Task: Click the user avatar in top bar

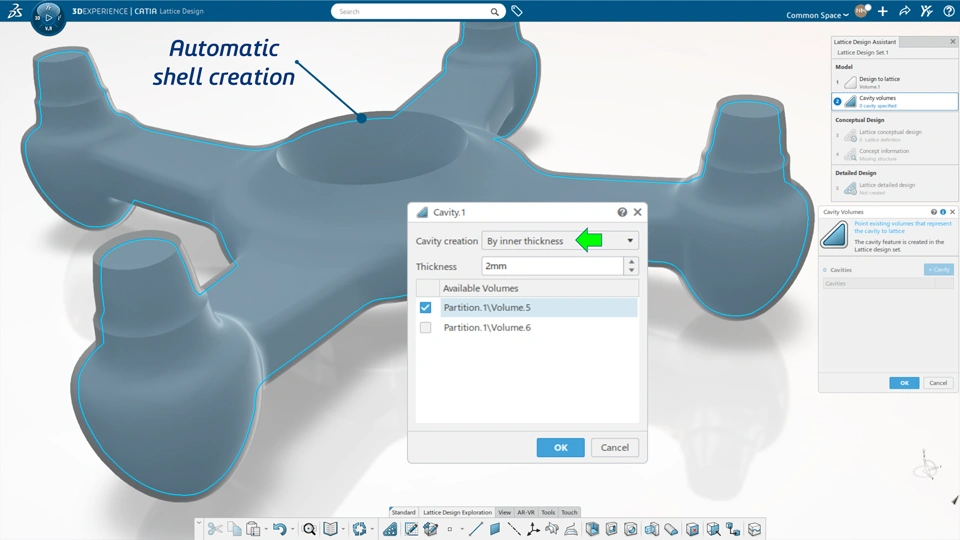Action: (x=862, y=10)
